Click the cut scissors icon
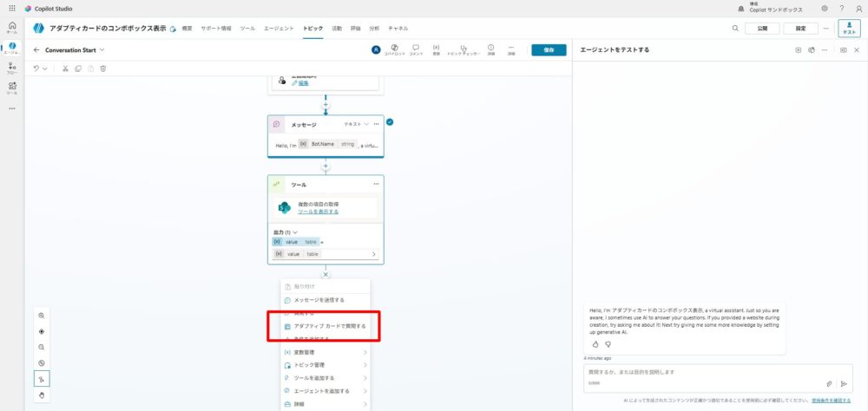Image resolution: width=868 pixels, height=411 pixels. pyautogui.click(x=65, y=68)
